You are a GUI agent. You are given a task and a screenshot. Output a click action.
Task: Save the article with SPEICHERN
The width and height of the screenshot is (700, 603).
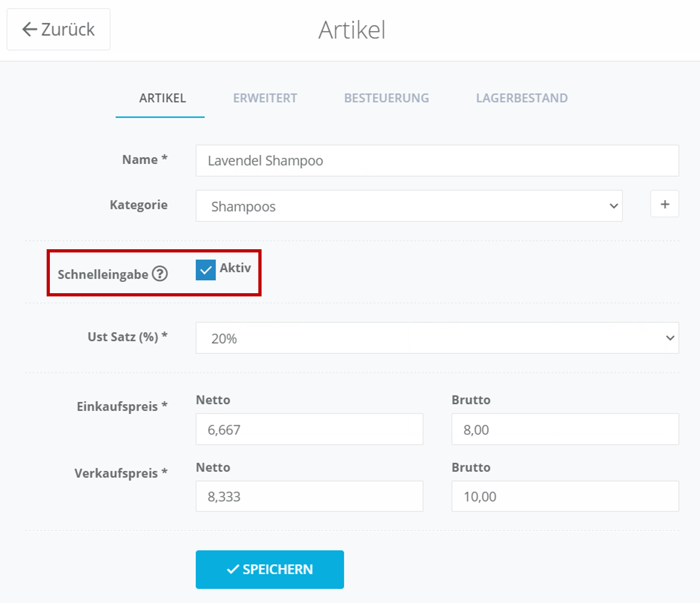point(270,569)
